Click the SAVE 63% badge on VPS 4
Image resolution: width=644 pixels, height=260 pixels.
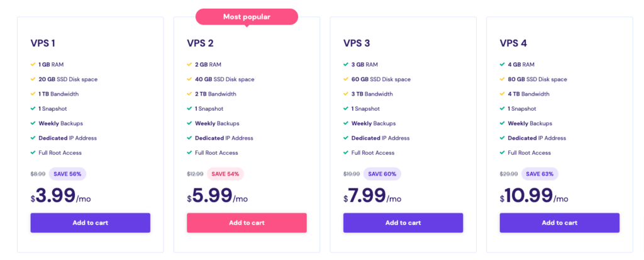pyautogui.click(x=540, y=174)
